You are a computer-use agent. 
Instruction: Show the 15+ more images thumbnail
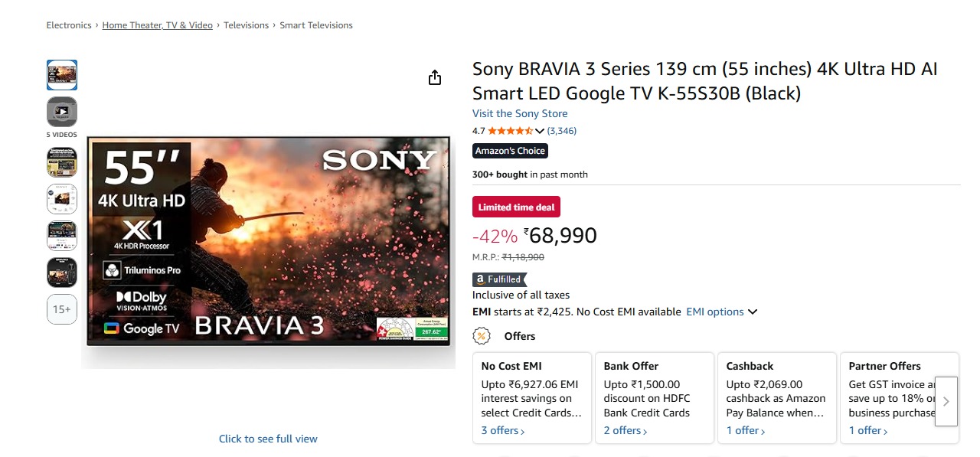point(62,309)
